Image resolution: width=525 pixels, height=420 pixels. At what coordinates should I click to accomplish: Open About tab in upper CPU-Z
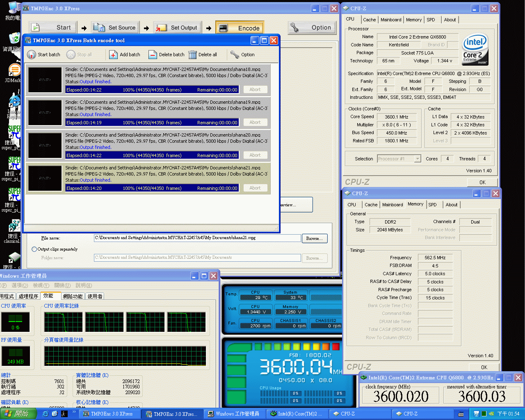[x=450, y=20]
